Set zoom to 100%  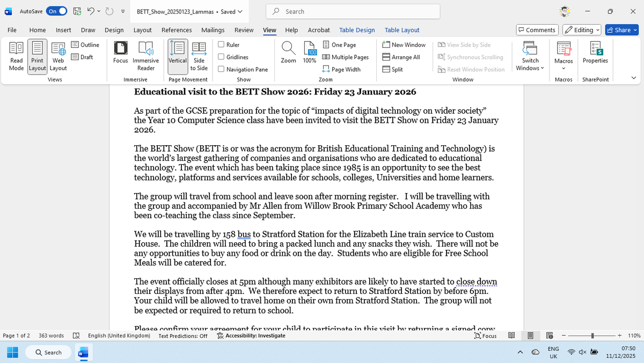click(x=310, y=53)
